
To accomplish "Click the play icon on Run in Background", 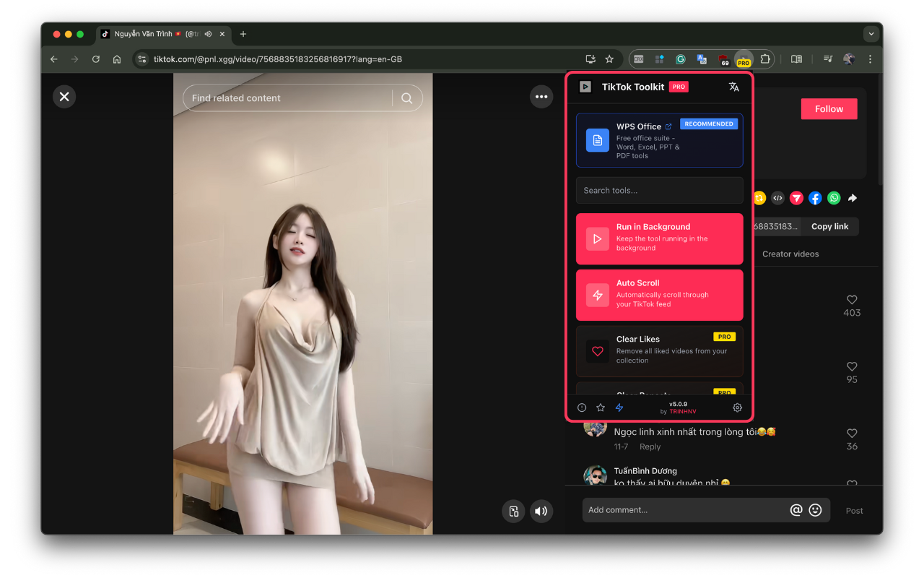I will [598, 239].
